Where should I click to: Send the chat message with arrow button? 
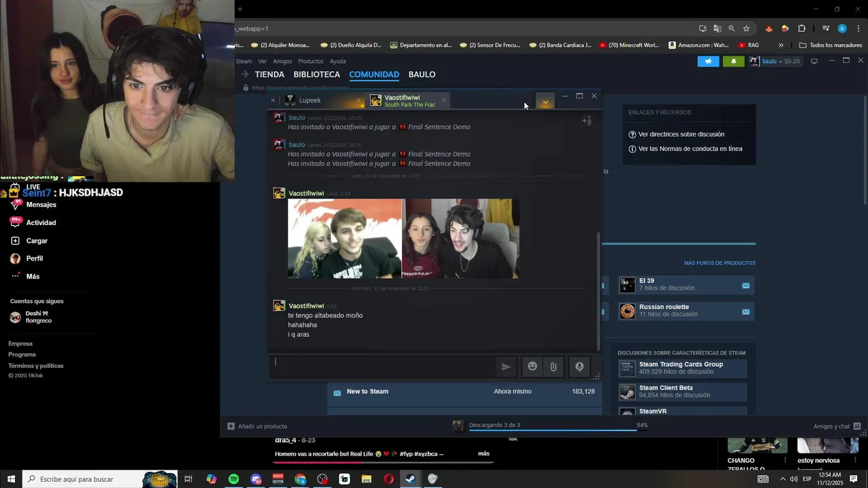point(506,367)
